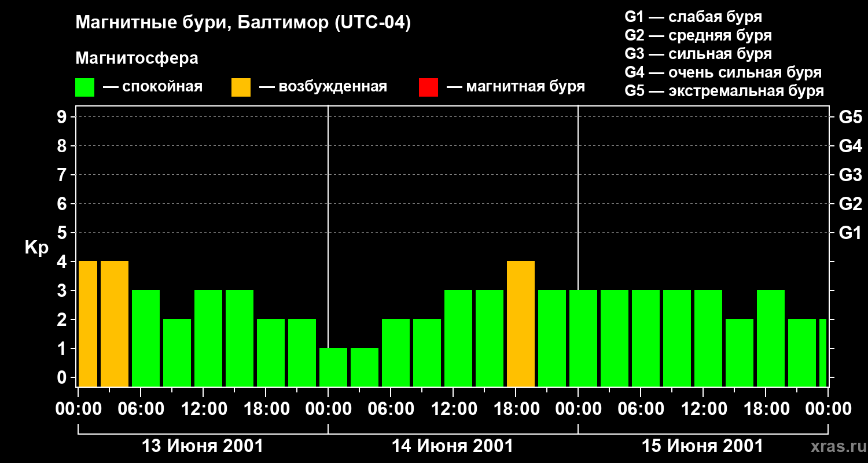The width and height of the screenshot is (868, 463).
Task: Click the 13 Июня 2001 date label
Action: click(x=203, y=446)
